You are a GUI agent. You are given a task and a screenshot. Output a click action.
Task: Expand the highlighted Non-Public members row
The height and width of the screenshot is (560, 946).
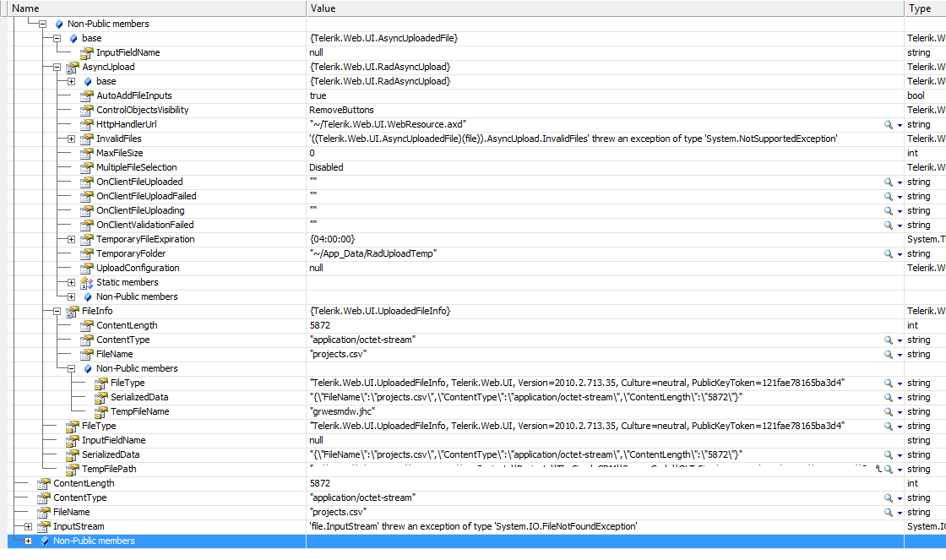pyautogui.click(x=28, y=541)
